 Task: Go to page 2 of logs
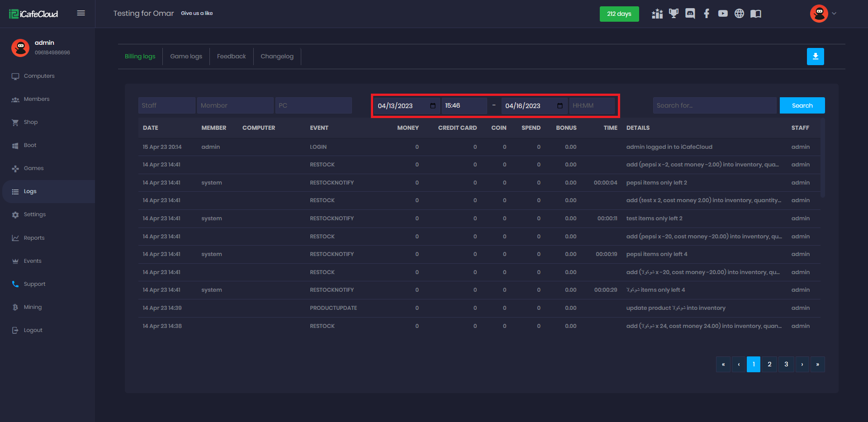769,364
